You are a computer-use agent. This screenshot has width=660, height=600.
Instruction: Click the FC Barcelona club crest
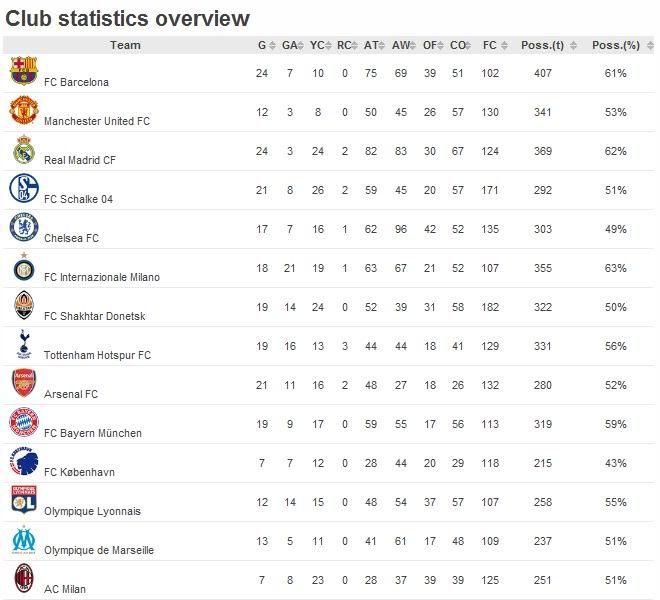pos(23,71)
